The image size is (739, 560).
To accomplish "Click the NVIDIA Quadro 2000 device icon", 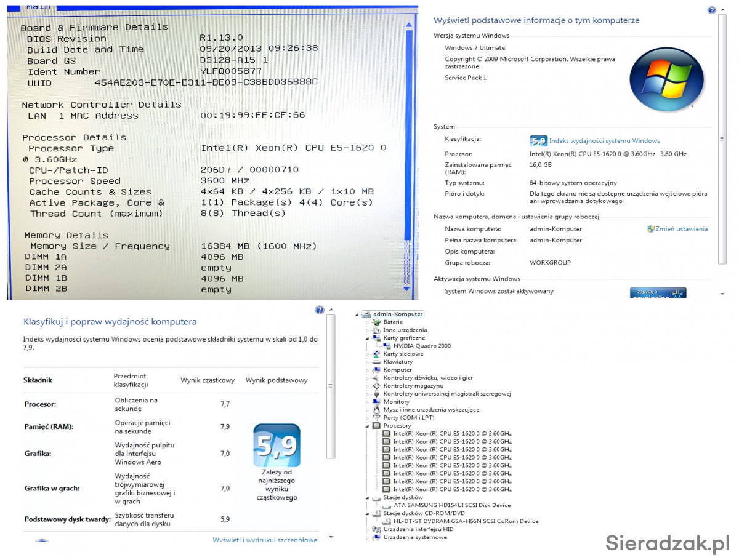I will coord(386,346).
